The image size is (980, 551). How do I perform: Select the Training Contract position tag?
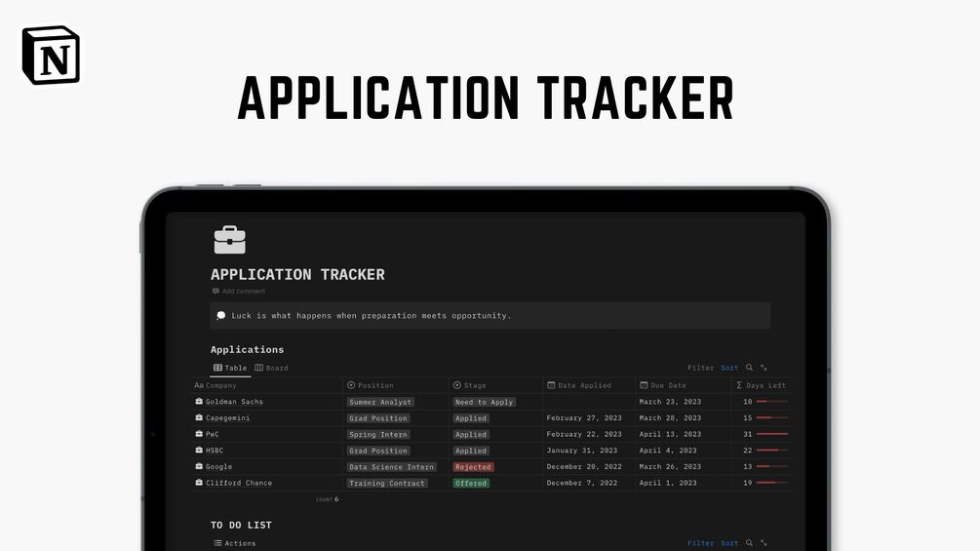click(387, 484)
